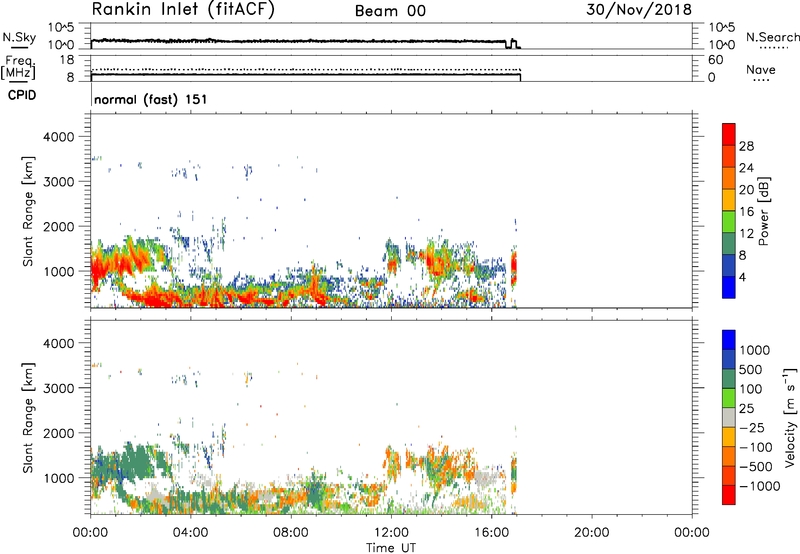Click the 'N.Search' legend label
The height and width of the screenshot is (554, 800).
click(x=772, y=37)
